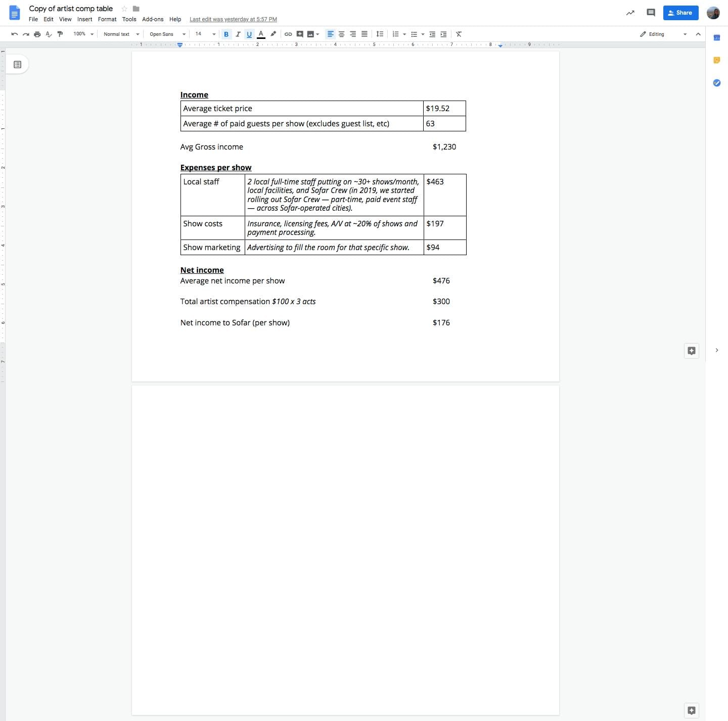Screen dimensions: 728x721
Task: Open the Format menu
Action: tap(107, 19)
